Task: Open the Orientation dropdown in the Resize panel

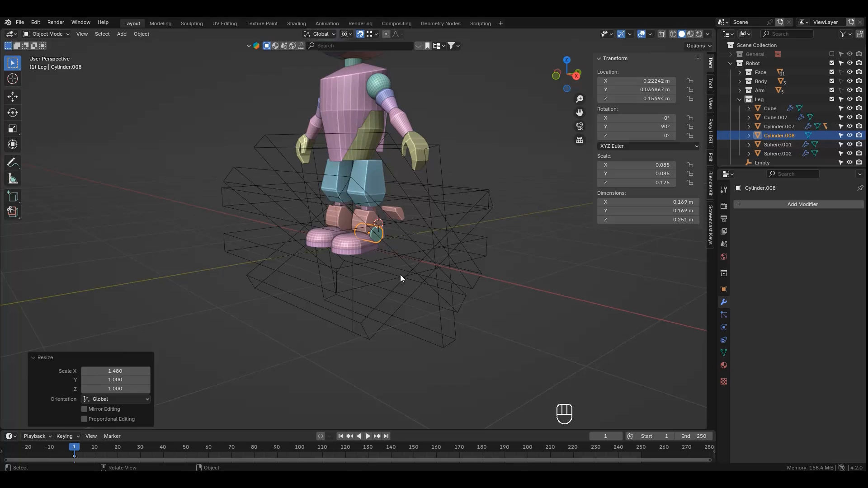Action: click(x=115, y=399)
